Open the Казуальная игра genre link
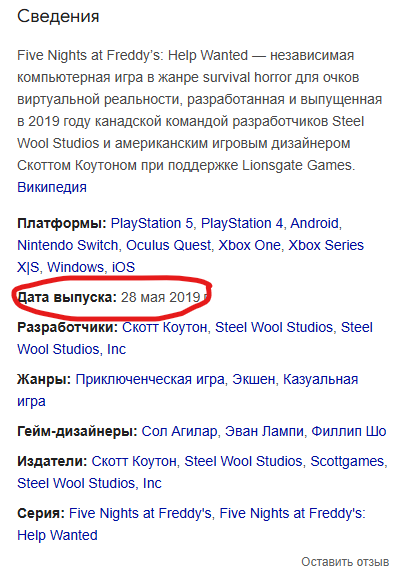This screenshot has height=576, width=415. pos(320,379)
